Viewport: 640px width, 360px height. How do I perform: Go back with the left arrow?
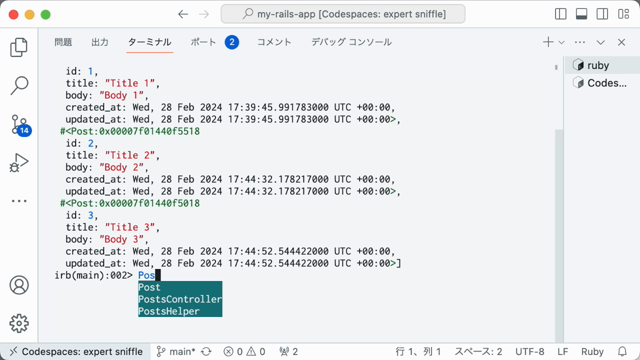point(183,14)
